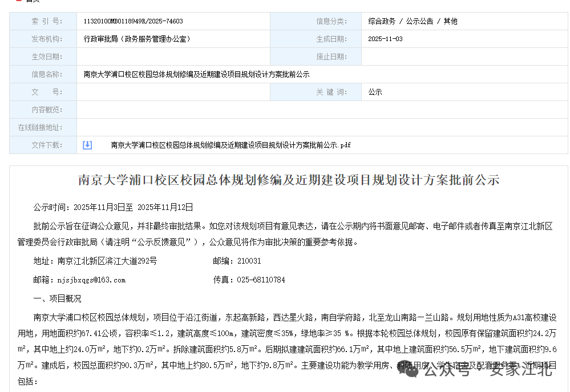Open the 综合政务 category link
This screenshot has height=392, width=570.
click(382, 21)
